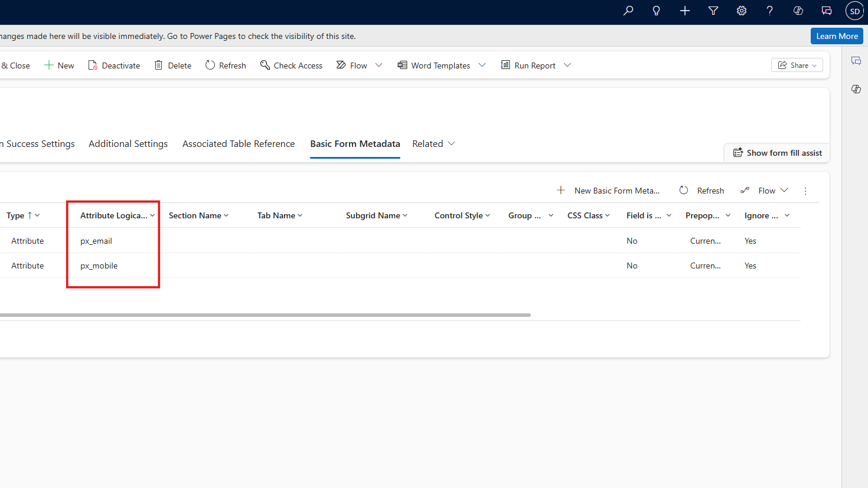Expand the Word Templates dropdown arrow
The image size is (868, 488).
tap(482, 65)
